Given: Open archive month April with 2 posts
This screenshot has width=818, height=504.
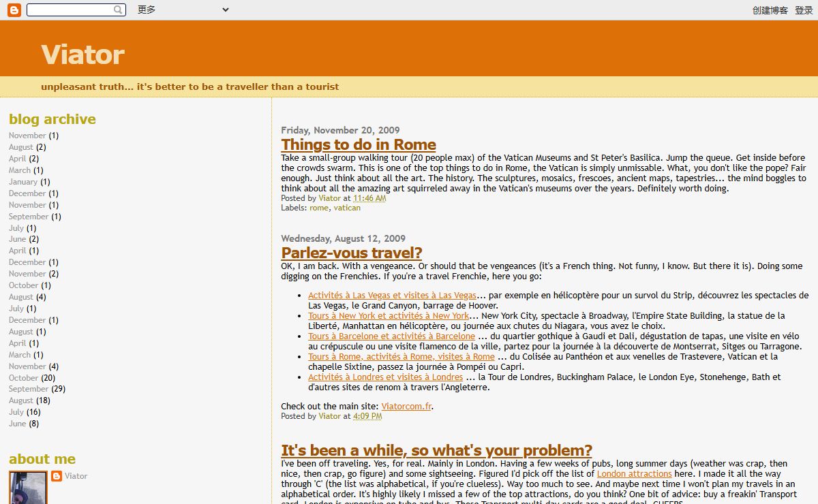Looking at the screenshot, I should pos(18,159).
